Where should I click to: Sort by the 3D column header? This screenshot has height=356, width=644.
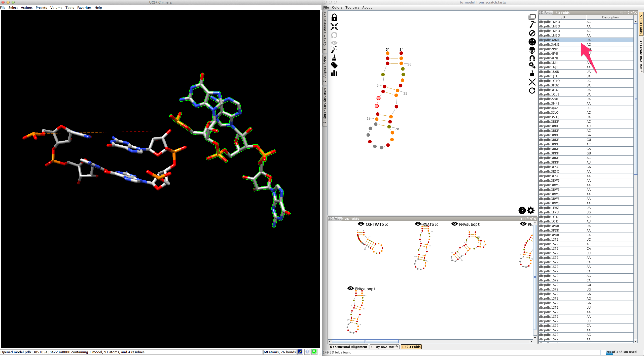(562, 17)
